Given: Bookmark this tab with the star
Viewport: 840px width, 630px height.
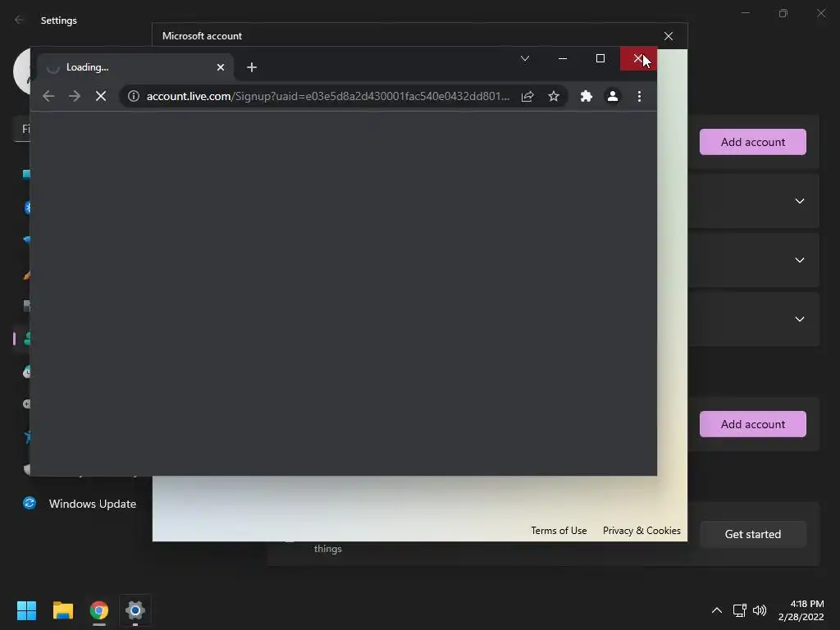Looking at the screenshot, I should pyautogui.click(x=554, y=96).
